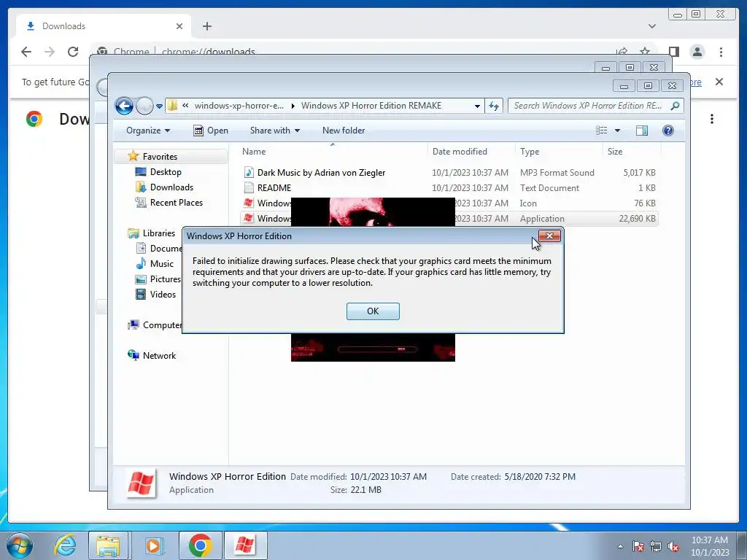Open Chrome's three-dot main menu

tap(721, 52)
